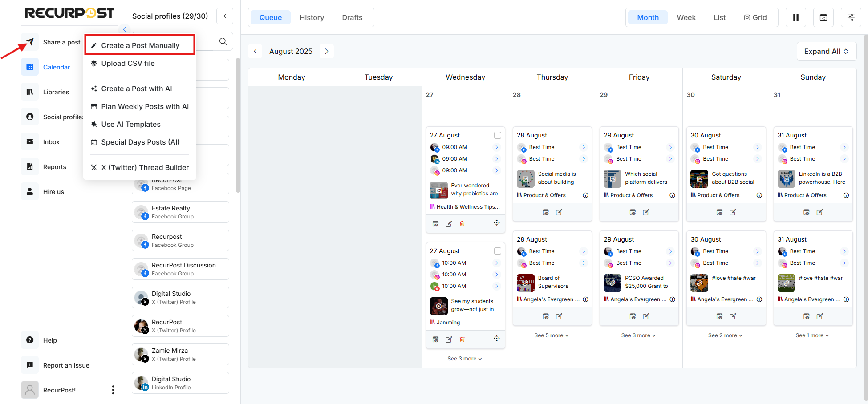Viewport: 868px width, 404px height.
Task: Click the Share a post paper plane icon
Action: coord(30,42)
